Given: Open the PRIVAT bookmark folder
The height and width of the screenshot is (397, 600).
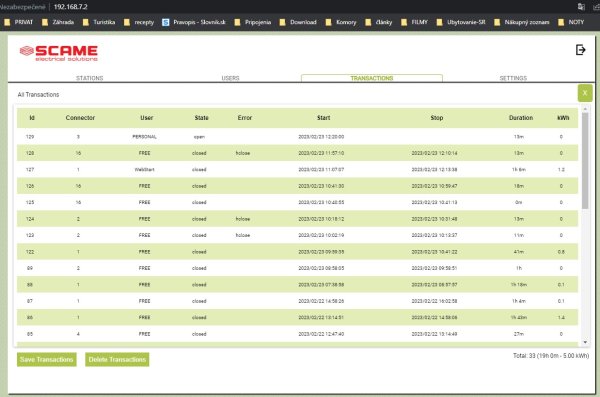Looking at the screenshot, I should pyautogui.click(x=18, y=22).
